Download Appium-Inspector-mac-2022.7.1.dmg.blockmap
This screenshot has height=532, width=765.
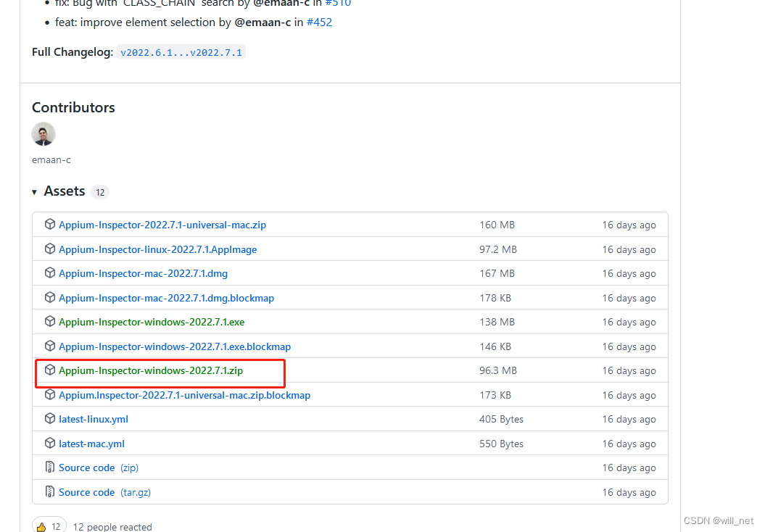(166, 298)
